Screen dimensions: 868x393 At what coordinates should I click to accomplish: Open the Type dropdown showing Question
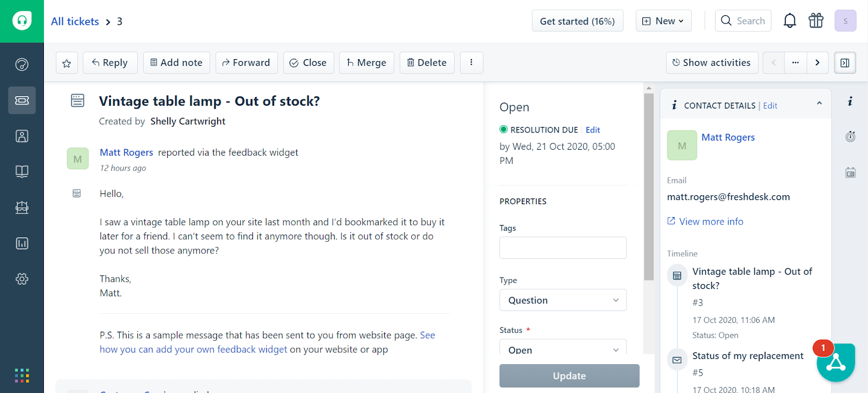pos(563,300)
